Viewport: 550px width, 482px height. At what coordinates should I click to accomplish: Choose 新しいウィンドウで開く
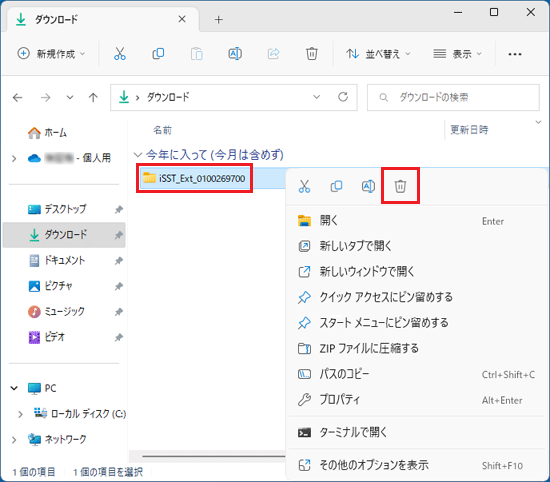(417, 272)
